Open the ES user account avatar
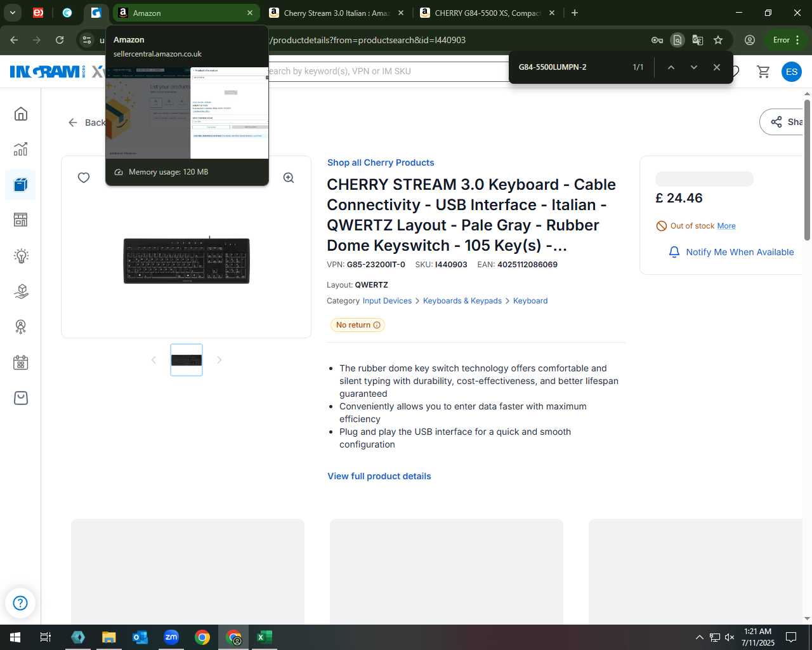Screen dimensions: 812x650 [x=791, y=72]
